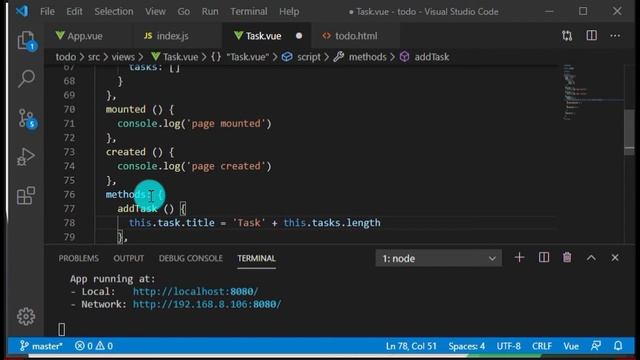Screen dimensions: 640x360
Task: Click 'this.tasks.length' on line 78
Action: (x=332, y=223)
